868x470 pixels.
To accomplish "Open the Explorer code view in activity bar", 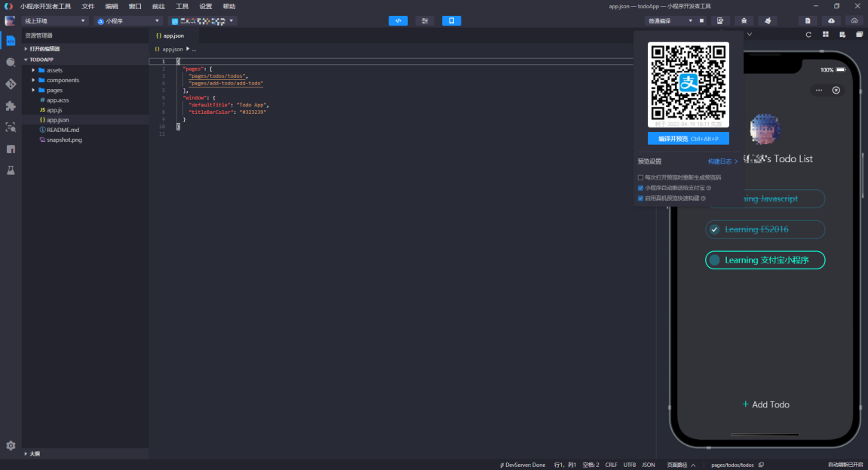I will pos(11,41).
